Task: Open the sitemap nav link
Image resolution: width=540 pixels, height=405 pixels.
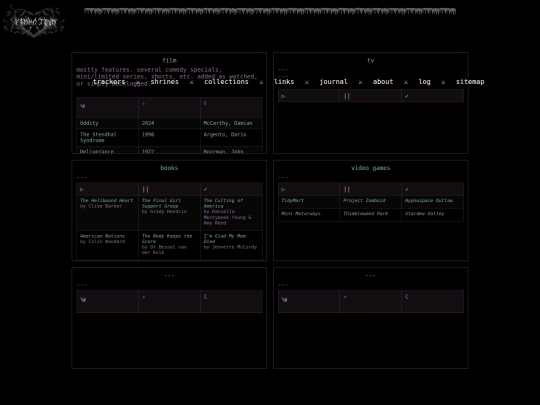Action: pos(470,82)
